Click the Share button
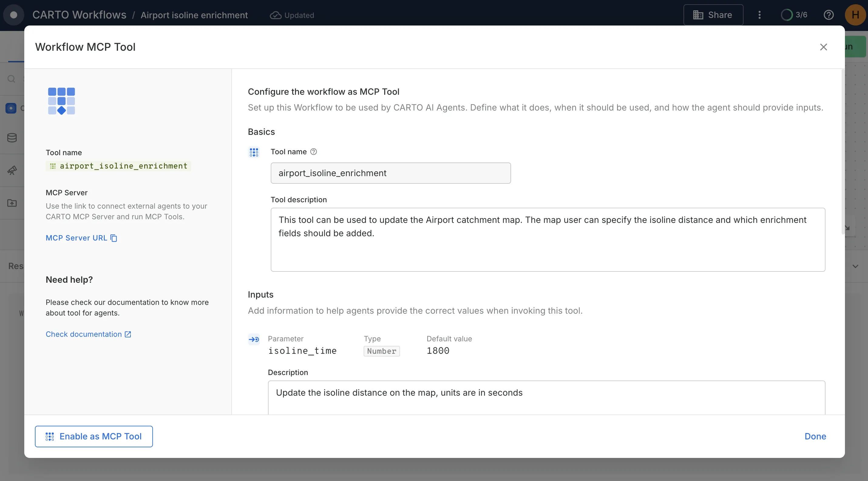The height and width of the screenshot is (481, 868). pos(713,15)
